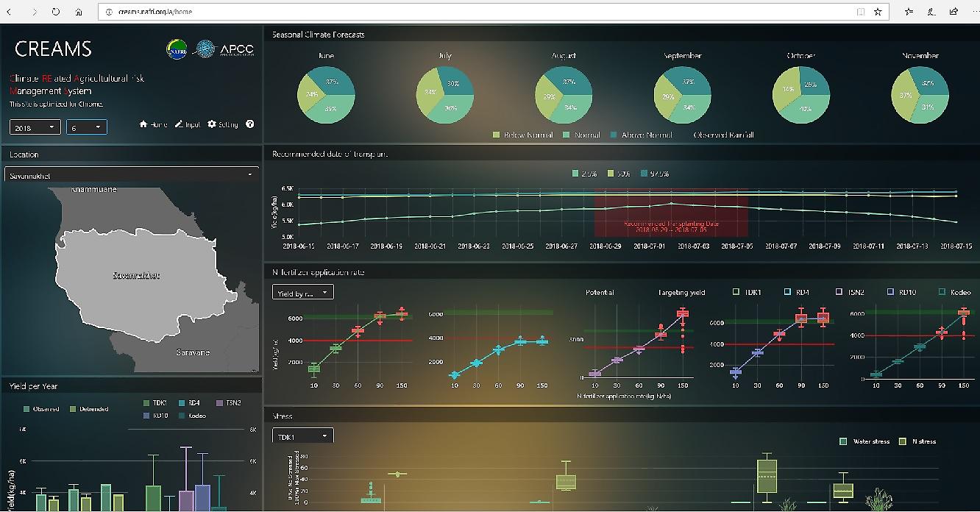Click the NAFRI logo icon

pos(177,50)
